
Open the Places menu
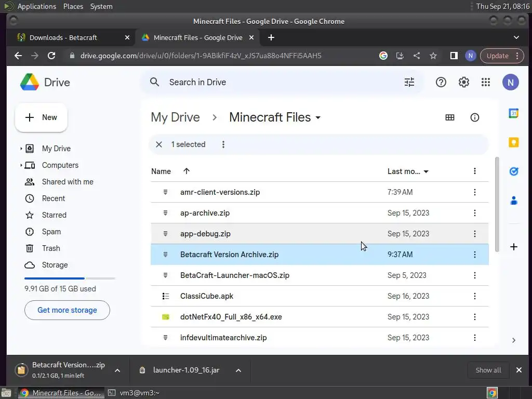[x=73, y=6]
